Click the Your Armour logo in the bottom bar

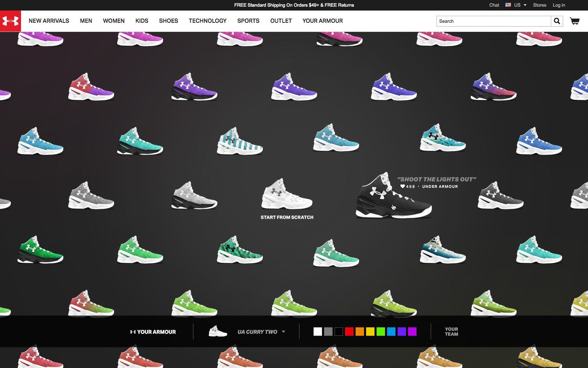(x=153, y=332)
